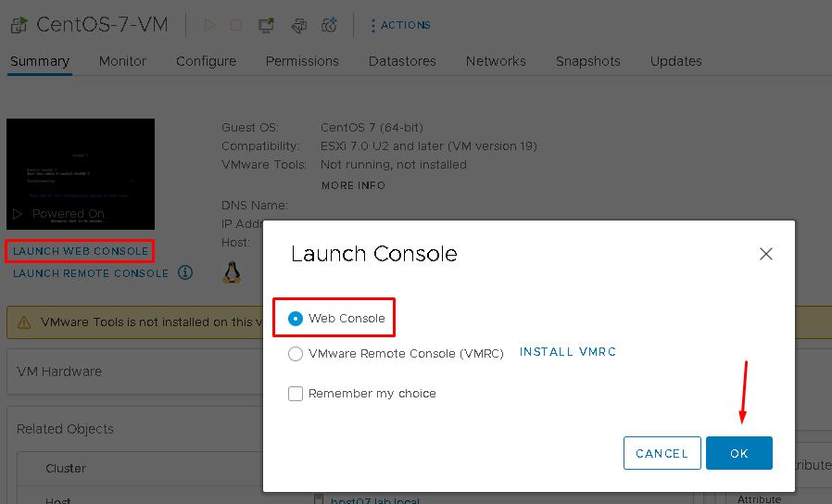This screenshot has width=832, height=504.
Task: Click the Linux penguin guest OS icon
Action: pyautogui.click(x=231, y=271)
